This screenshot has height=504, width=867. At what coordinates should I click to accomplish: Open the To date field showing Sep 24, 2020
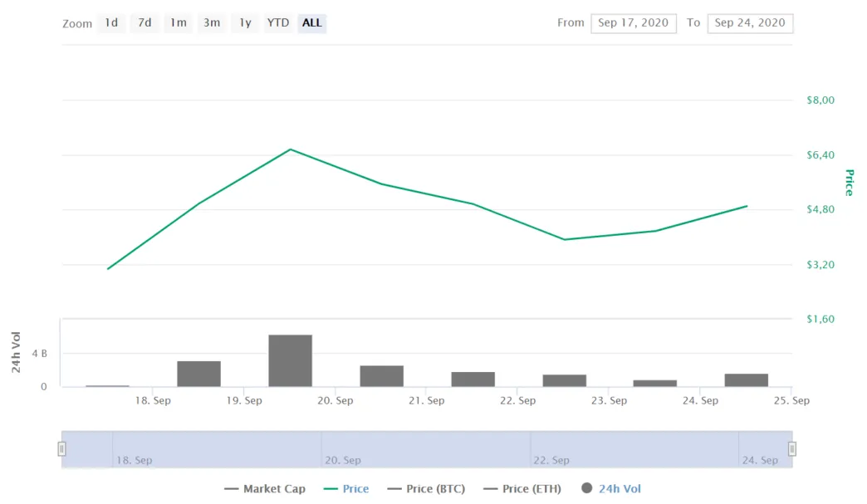[x=750, y=23]
